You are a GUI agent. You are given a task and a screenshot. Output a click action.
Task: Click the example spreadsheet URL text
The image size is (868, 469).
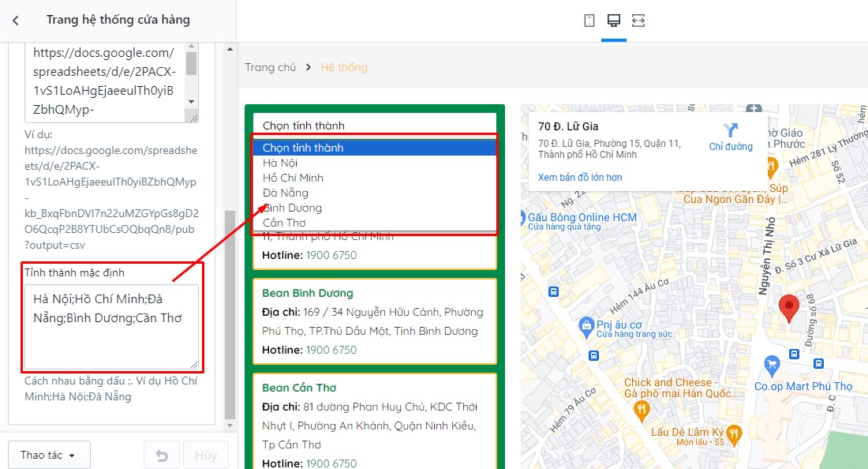(x=111, y=197)
